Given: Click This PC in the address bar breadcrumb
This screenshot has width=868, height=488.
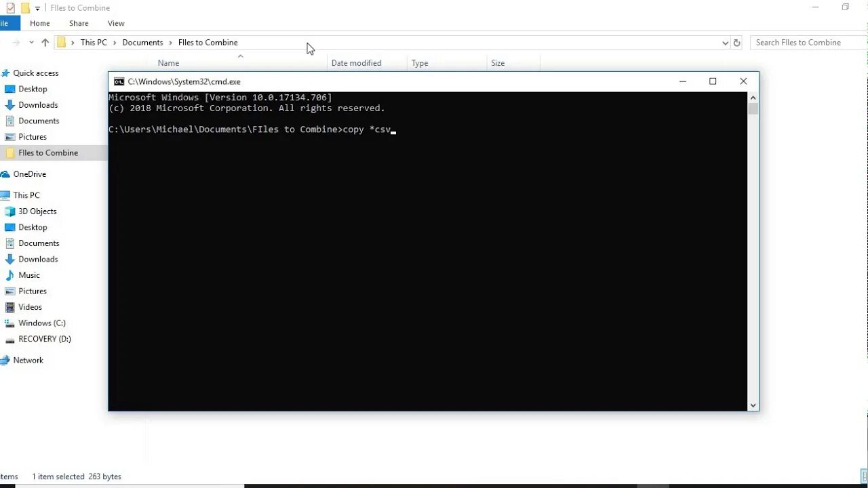Looking at the screenshot, I should [94, 42].
